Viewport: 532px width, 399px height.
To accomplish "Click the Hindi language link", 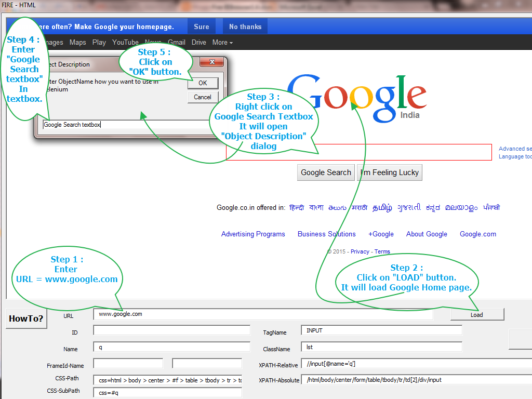I will (297, 208).
